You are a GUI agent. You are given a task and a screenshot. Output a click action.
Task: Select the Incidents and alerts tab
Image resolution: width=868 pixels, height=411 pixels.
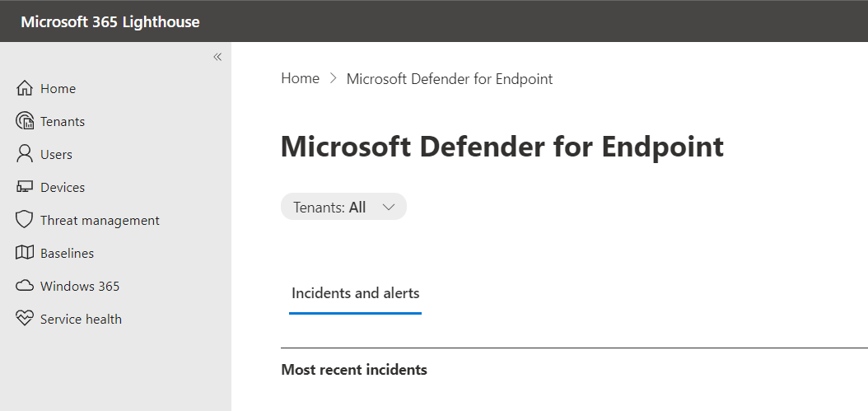click(x=355, y=293)
